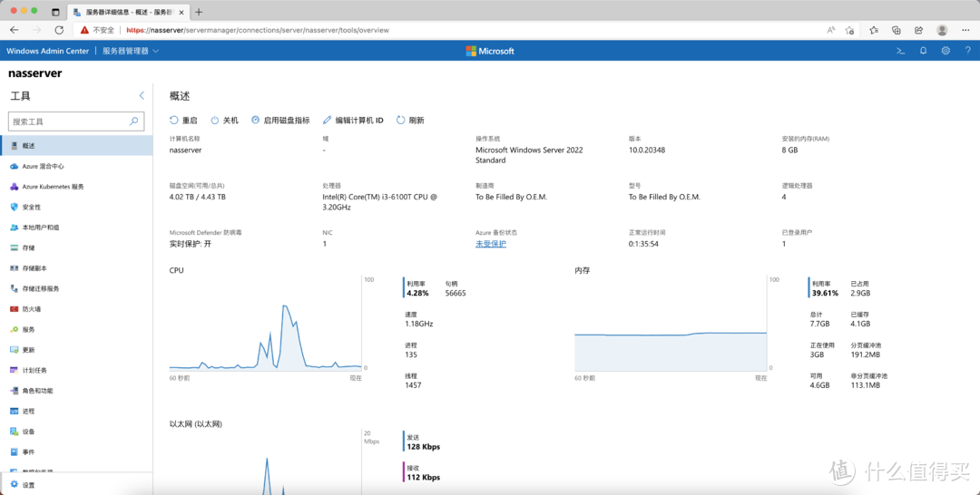Open the 存储迁移服务 tool
The image size is (980, 495).
(x=76, y=288)
